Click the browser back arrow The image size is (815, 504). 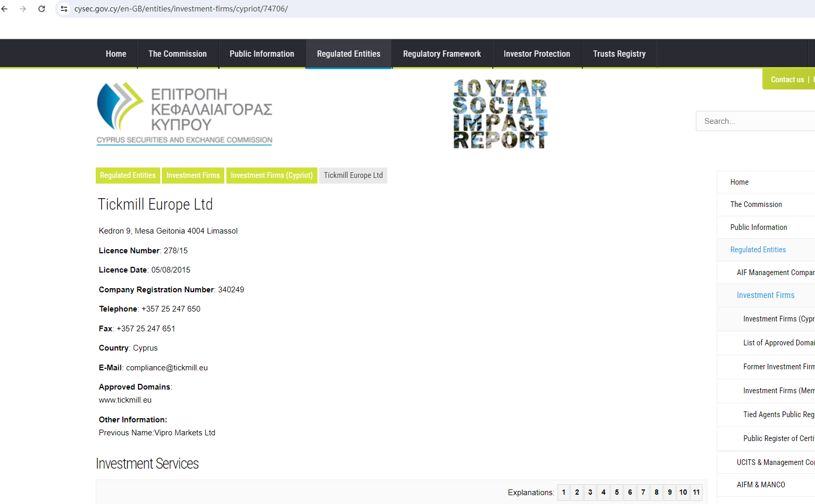click(5, 9)
